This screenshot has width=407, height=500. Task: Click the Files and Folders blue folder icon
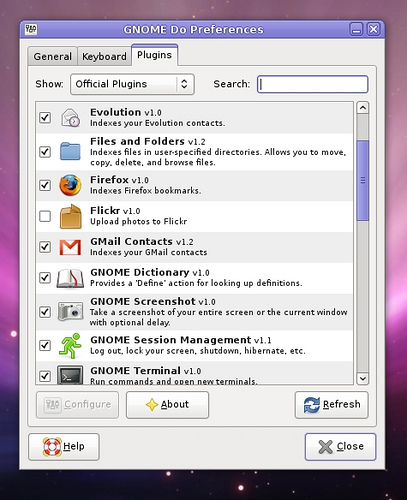pos(70,151)
